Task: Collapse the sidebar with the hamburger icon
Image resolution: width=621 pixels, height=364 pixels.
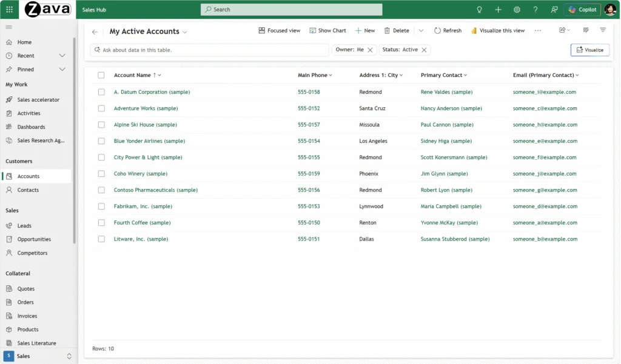Action: coord(9,27)
